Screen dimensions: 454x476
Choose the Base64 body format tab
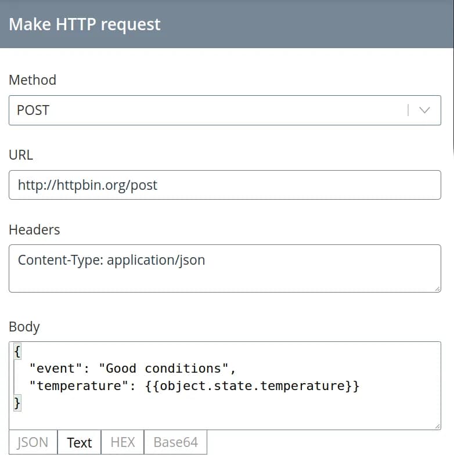pyautogui.click(x=175, y=442)
